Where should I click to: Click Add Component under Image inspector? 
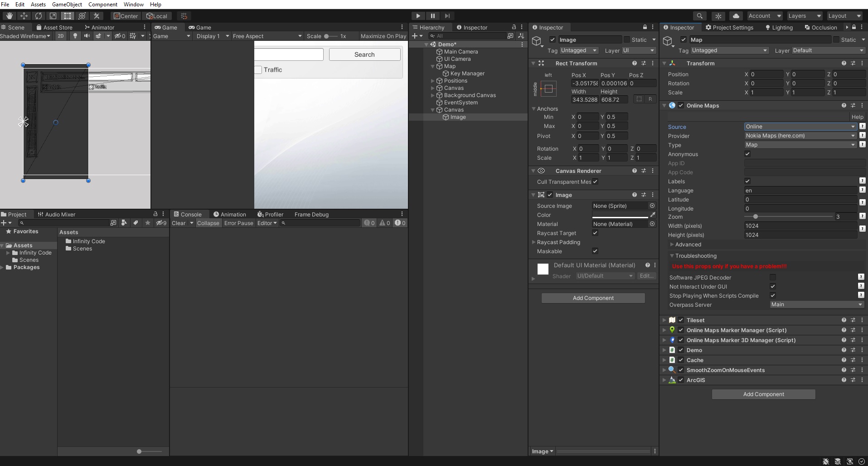(593, 298)
